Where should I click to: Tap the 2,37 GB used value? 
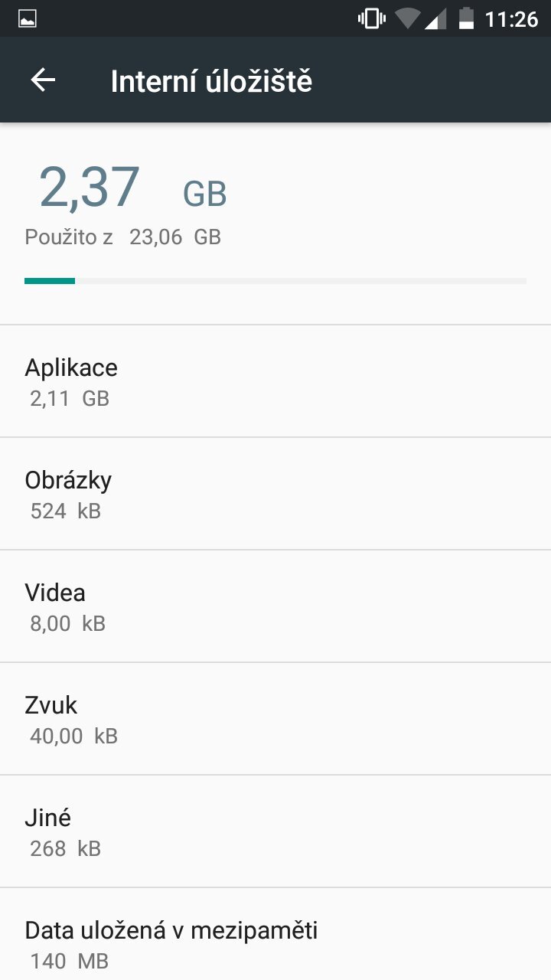132,188
